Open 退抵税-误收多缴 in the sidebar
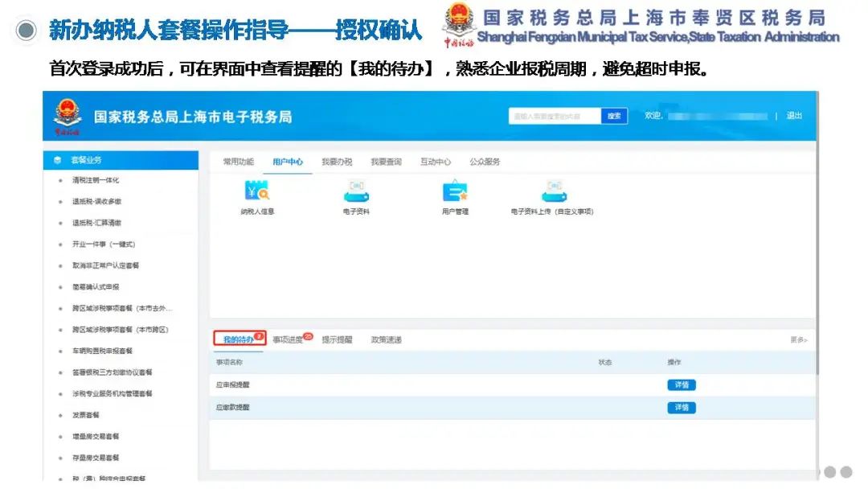Viewport: 868px width, 489px height. pos(96,202)
